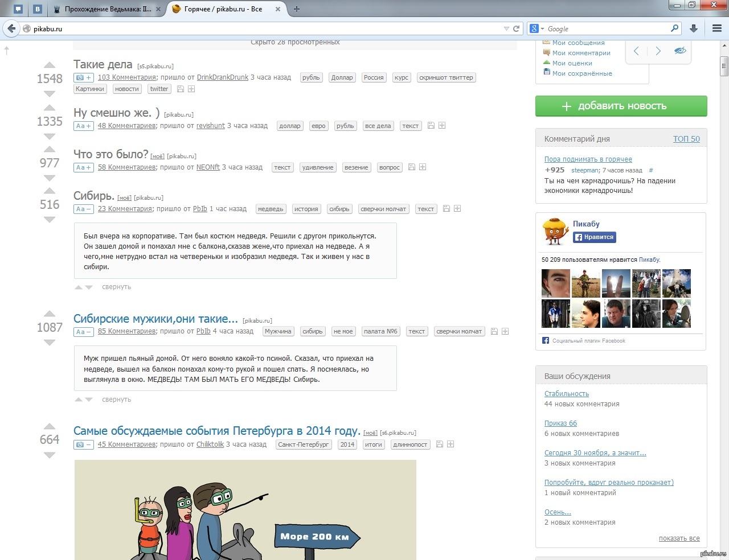Downvote the post 'Такие дела'
Screen dimensions: 729x560
point(50,93)
